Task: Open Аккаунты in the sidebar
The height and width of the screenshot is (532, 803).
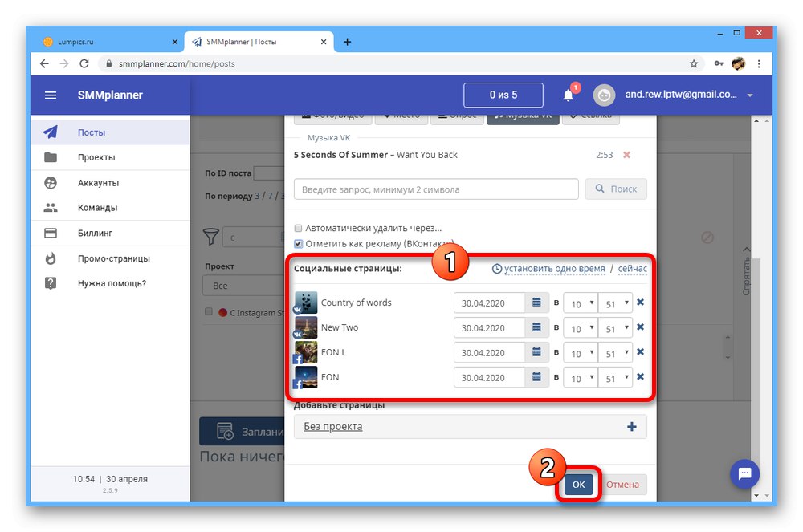Action: pos(110,183)
